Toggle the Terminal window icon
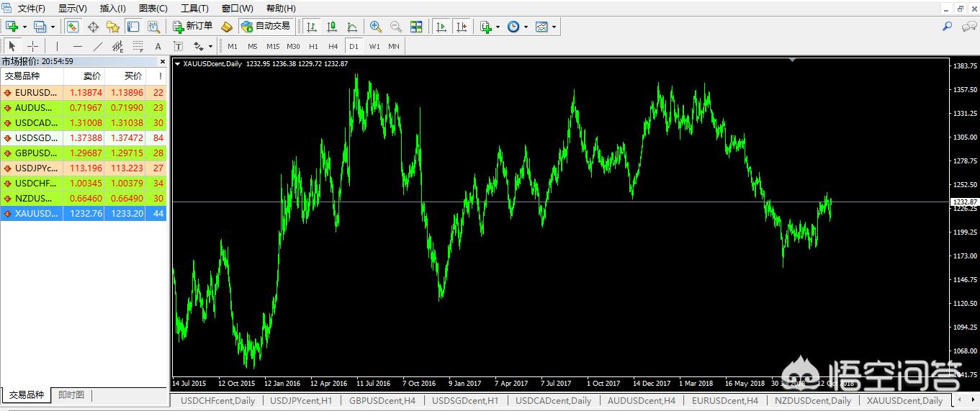The image size is (980, 411). tap(133, 27)
